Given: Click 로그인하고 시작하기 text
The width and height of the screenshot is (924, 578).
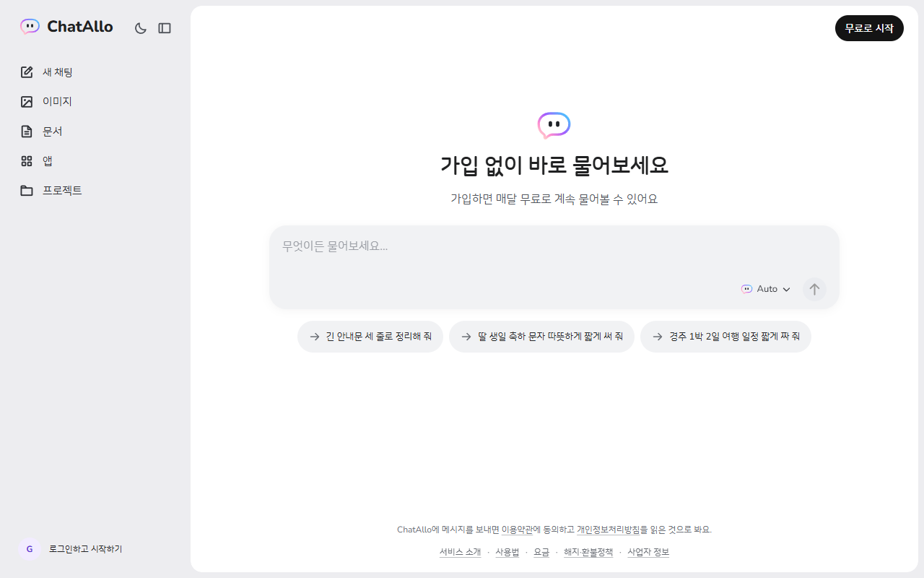Looking at the screenshot, I should [85, 549].
